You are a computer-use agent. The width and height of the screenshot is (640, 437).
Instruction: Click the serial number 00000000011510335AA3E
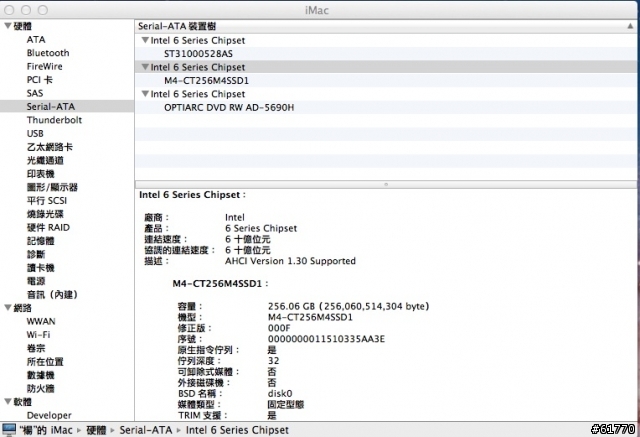(x=326, y=339)
